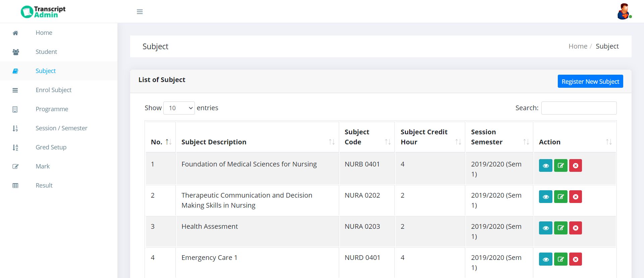Screen dimensions: 644x278
Task: Delete the Health Assesment subject
Action: click(x=575, y=228)
